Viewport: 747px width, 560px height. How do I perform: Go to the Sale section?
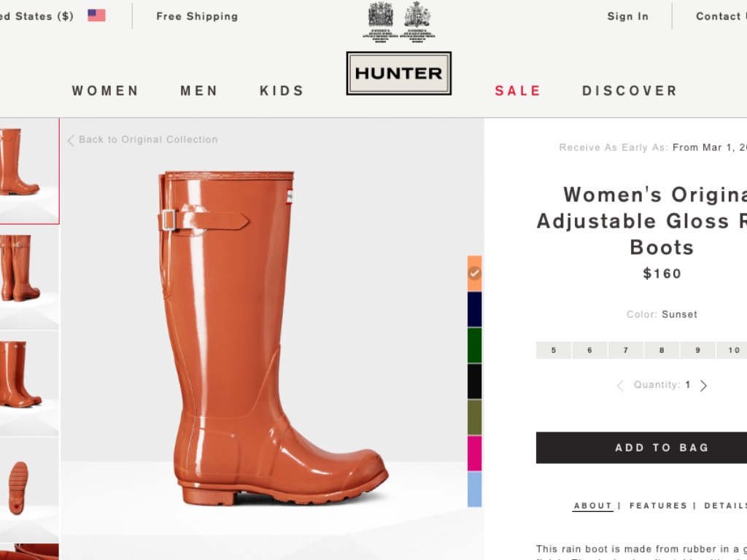[518, 91]
